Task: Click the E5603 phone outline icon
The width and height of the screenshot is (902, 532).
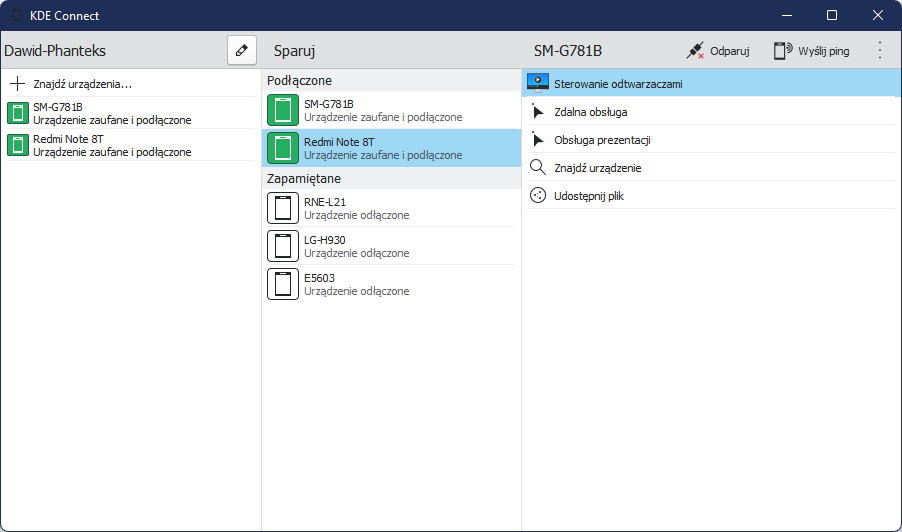Action: pyautogui.click(x=282, y=284)
